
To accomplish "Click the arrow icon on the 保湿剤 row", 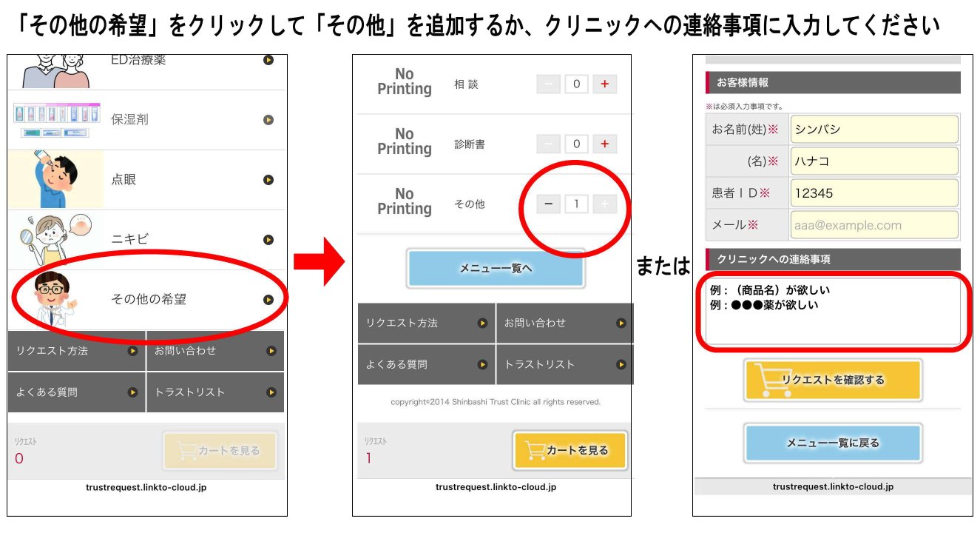I will click(268, 120).
